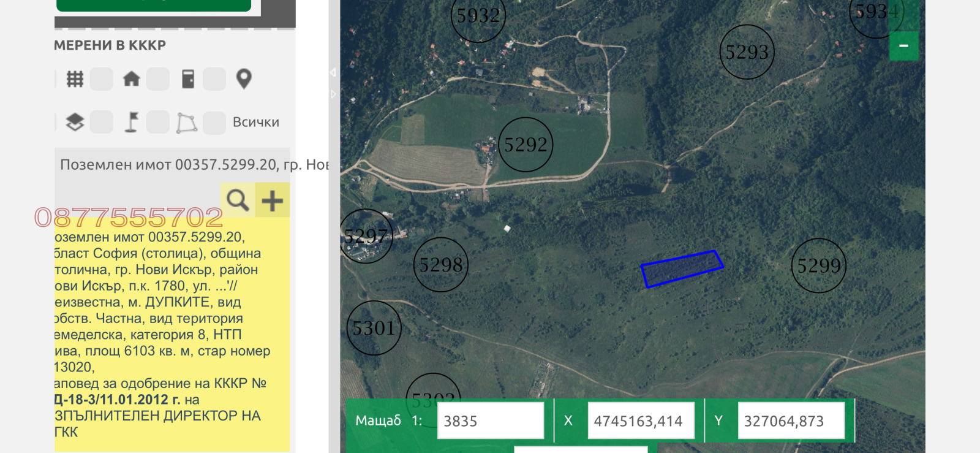Expand side panel with right arrow
Viewport: 980px width, 453px height.
tap(333, 94)
